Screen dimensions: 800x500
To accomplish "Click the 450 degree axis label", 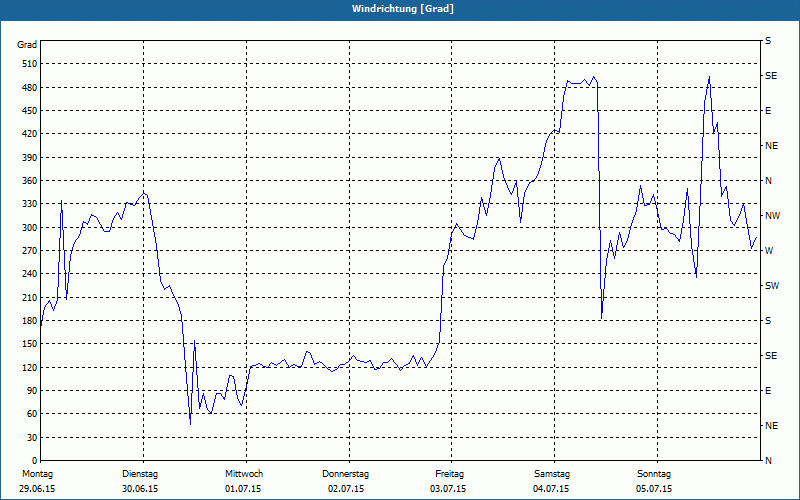I will [30, 111].
